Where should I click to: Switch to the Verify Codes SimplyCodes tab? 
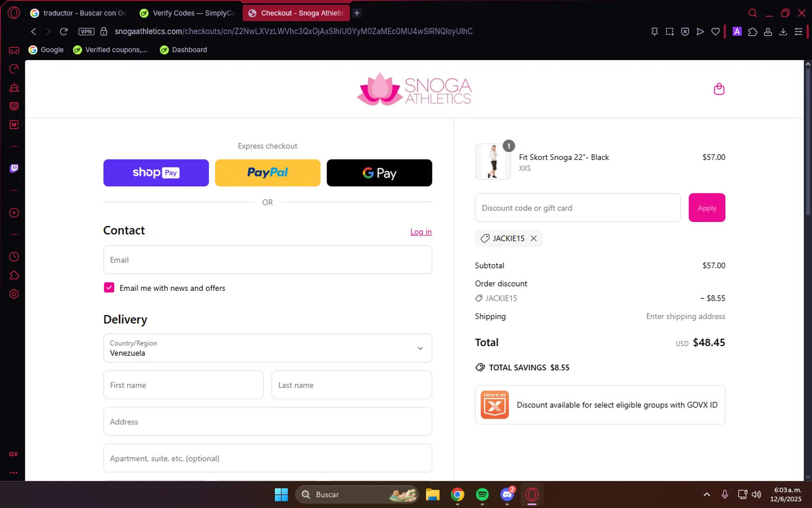coord(186,12)
